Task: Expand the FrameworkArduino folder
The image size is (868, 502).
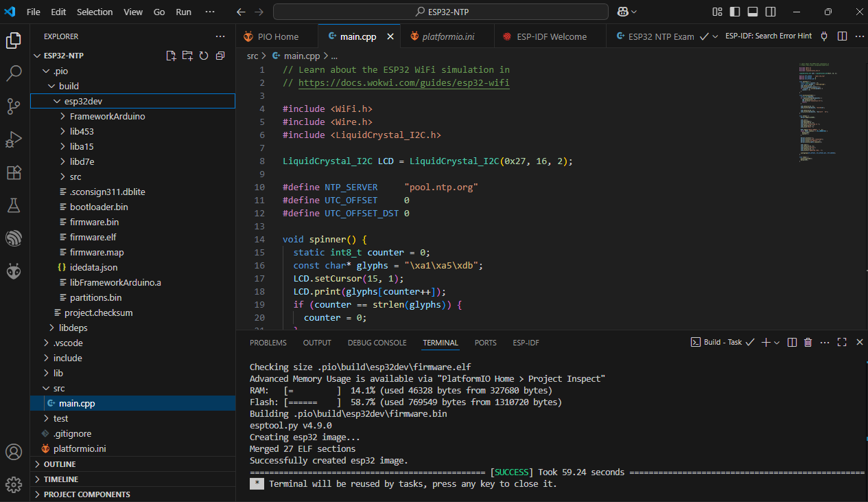Action: pyautogui.click(x=107, y=116)
